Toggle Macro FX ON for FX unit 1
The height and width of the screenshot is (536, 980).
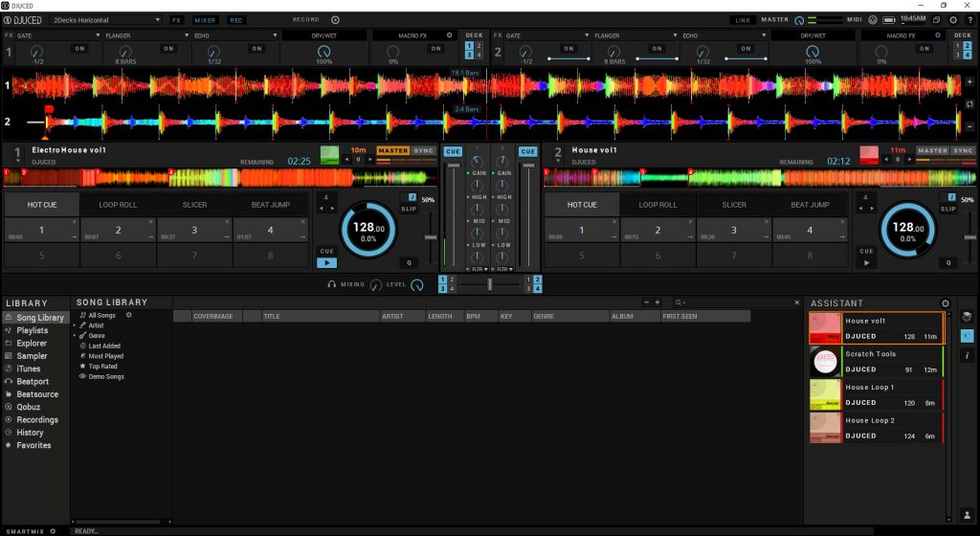(x=435, y=49)
